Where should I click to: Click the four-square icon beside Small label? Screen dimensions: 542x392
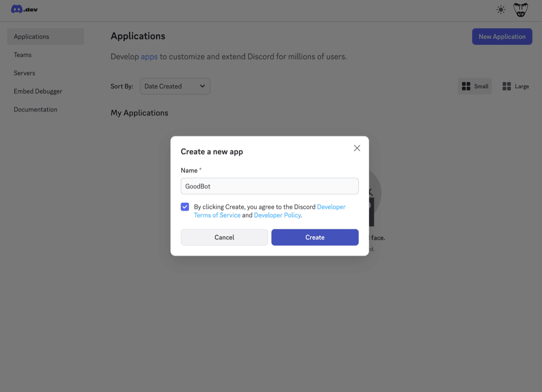pyautogui.click(x=467, y=86)
